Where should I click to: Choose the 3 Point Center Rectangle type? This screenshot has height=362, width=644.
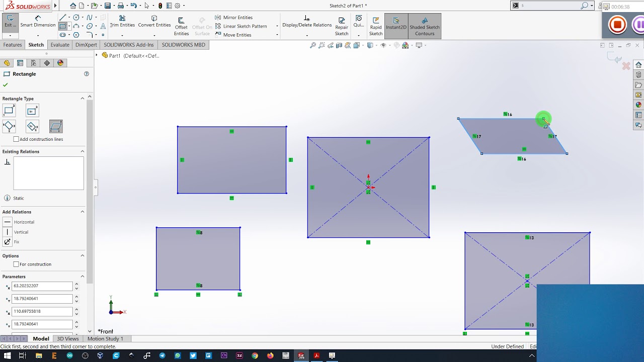pyautogui.click(x=32, y=127)
